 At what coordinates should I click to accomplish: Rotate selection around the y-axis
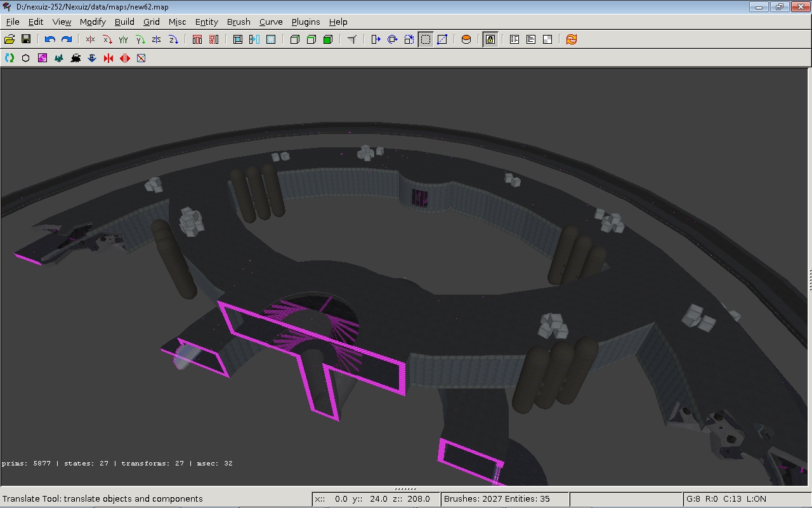[x=140, y=39]
